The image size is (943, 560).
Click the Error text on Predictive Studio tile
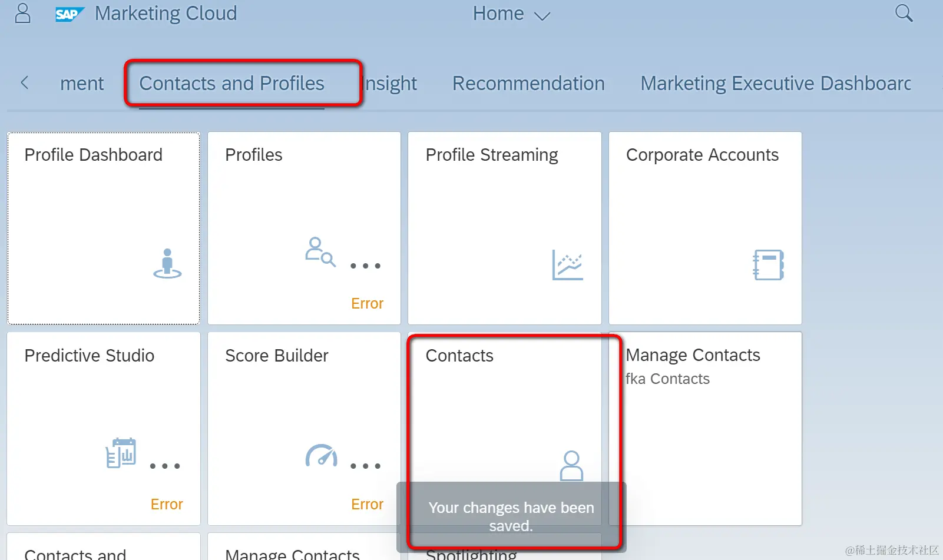(167, 504)
